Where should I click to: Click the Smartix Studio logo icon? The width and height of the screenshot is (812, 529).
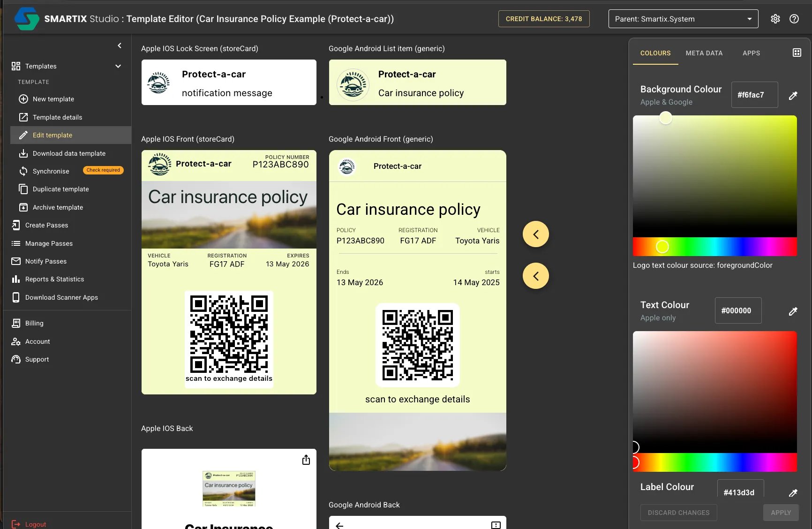27,19
